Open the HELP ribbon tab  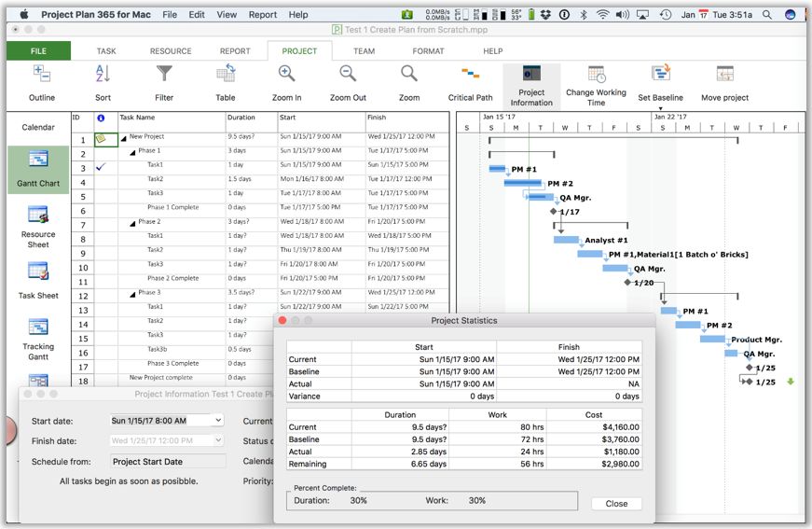[x=492, y=50]
